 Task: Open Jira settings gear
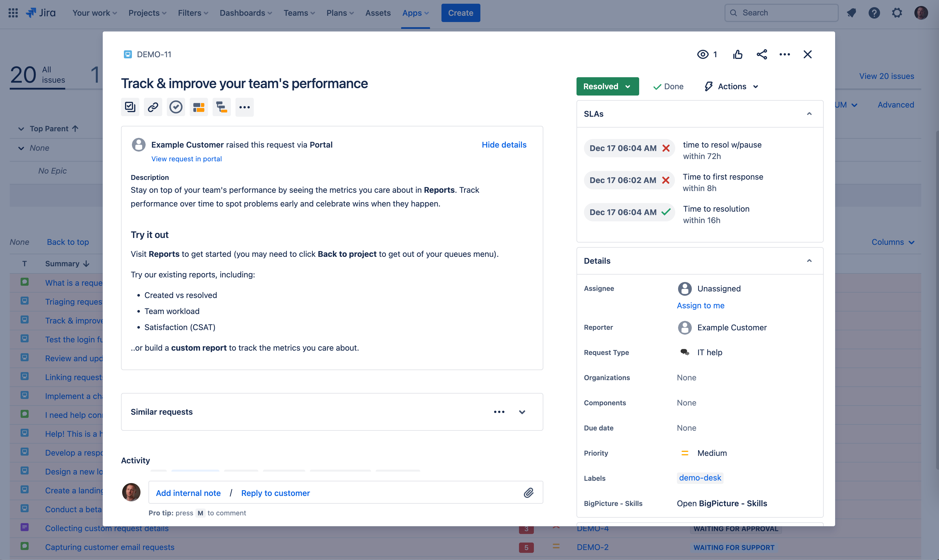coord(897,13)
